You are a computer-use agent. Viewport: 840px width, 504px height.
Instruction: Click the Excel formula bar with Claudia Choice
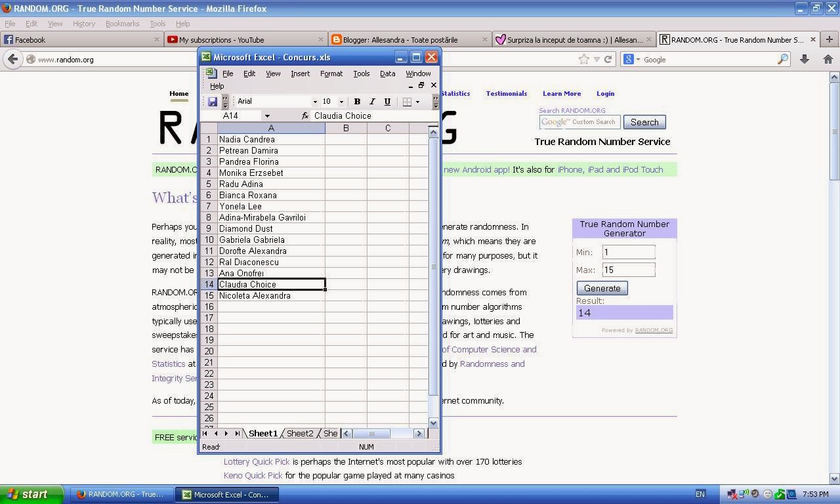coord(374,115)
